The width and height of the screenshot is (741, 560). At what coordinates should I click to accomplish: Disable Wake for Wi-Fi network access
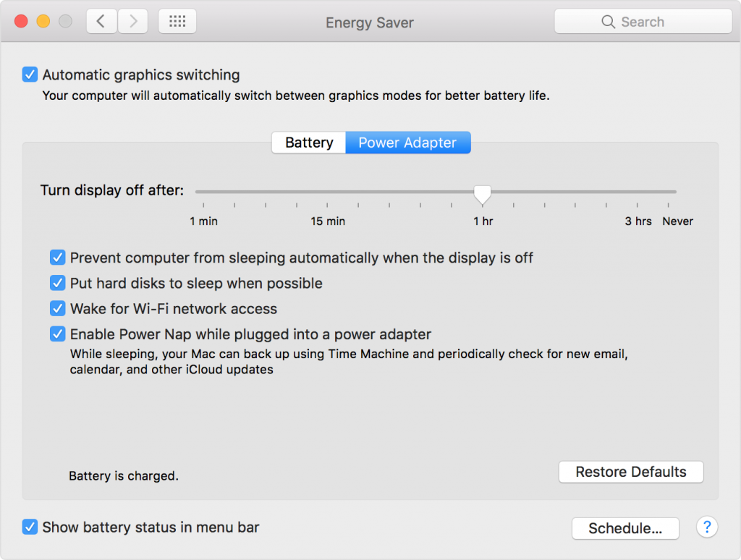coord(57,308)
